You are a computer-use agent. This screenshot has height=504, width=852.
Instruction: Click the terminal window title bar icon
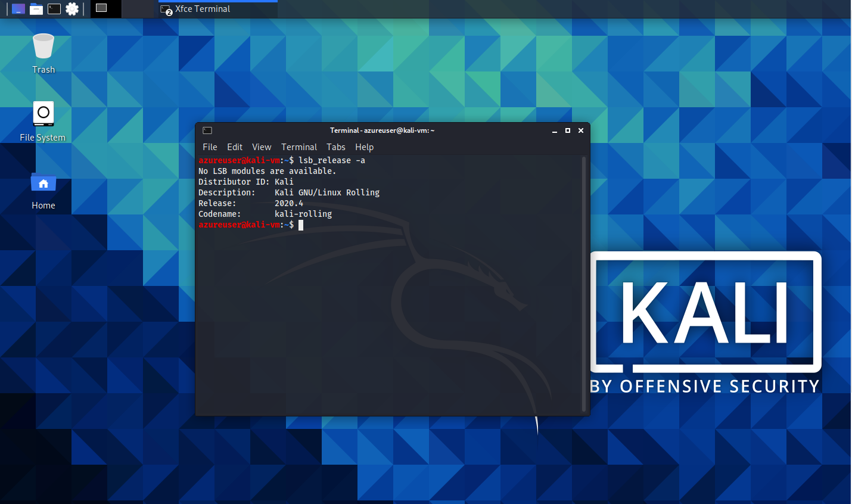click(207, 130)
